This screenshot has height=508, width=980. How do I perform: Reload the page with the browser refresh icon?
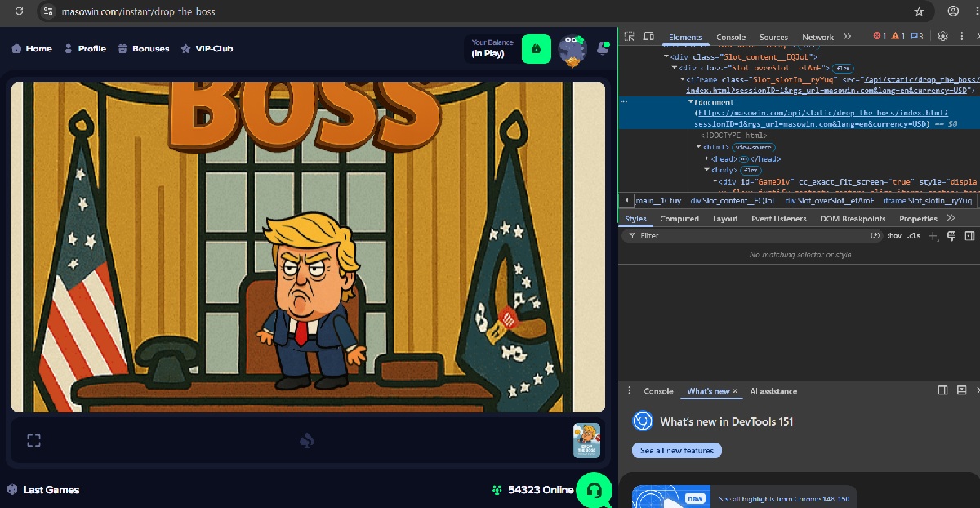coord(19,11)
